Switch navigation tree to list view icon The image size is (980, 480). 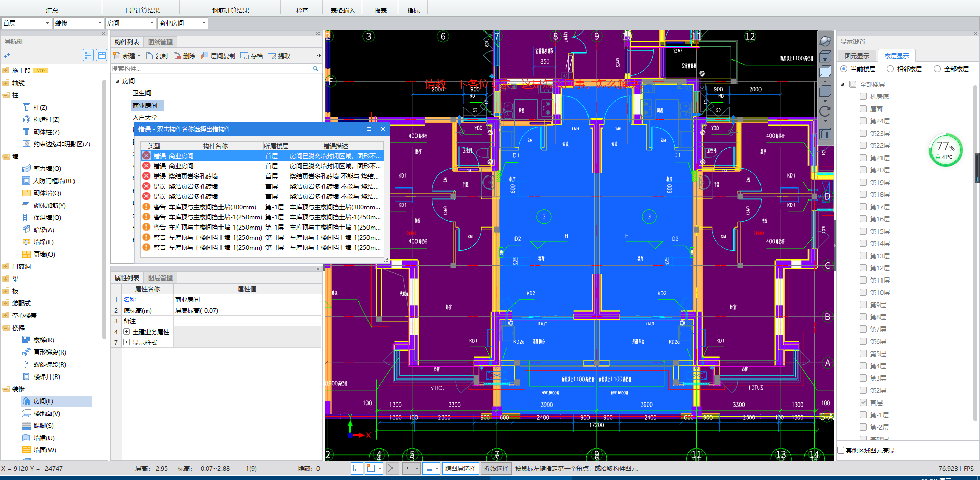88,55
